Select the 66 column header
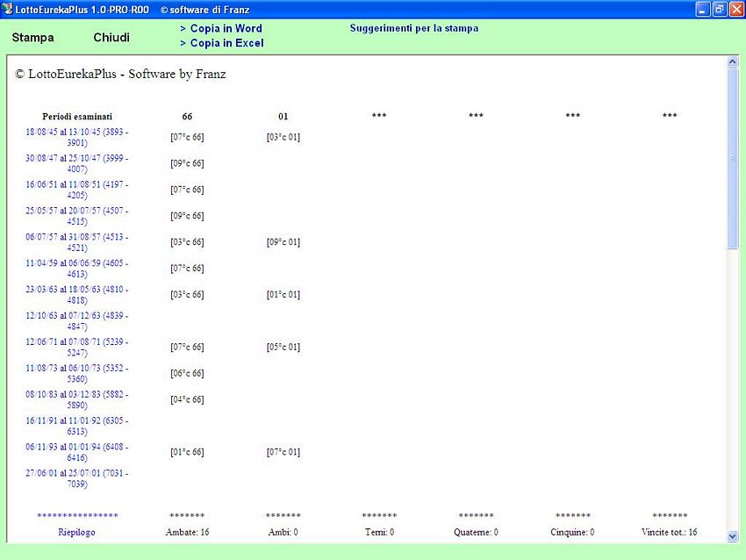Viewport: 746px width, 560px height. 188,117
